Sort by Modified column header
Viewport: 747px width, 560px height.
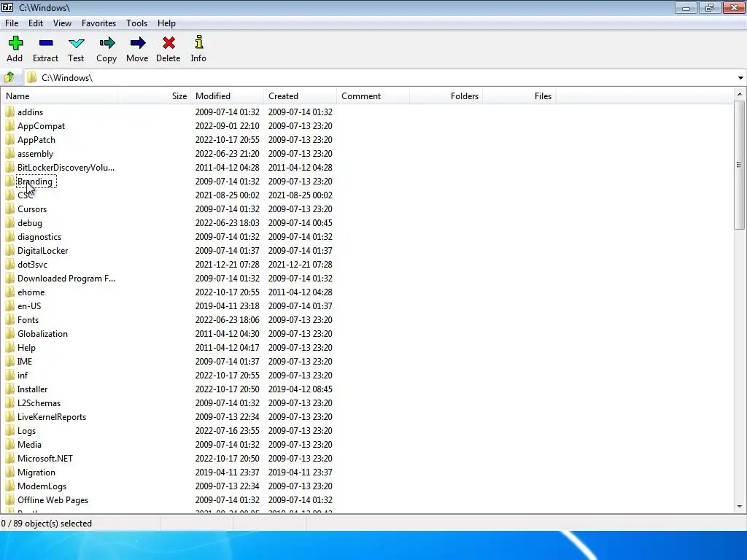click(x=228, y=96)
